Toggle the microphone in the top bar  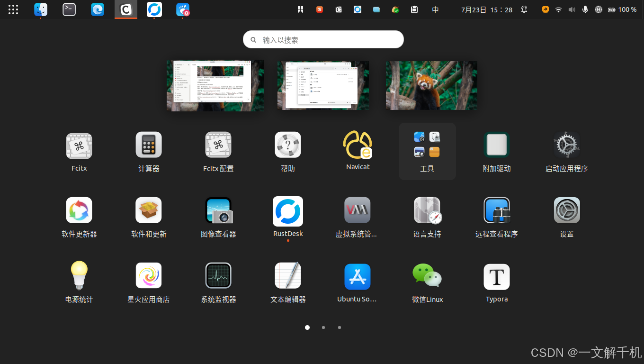585,9
